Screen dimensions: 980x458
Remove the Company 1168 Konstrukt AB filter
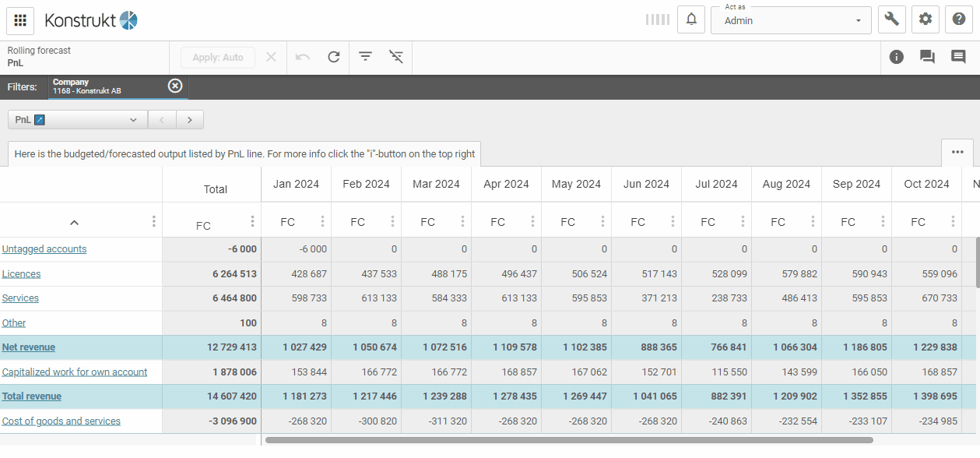coord(175,86)
